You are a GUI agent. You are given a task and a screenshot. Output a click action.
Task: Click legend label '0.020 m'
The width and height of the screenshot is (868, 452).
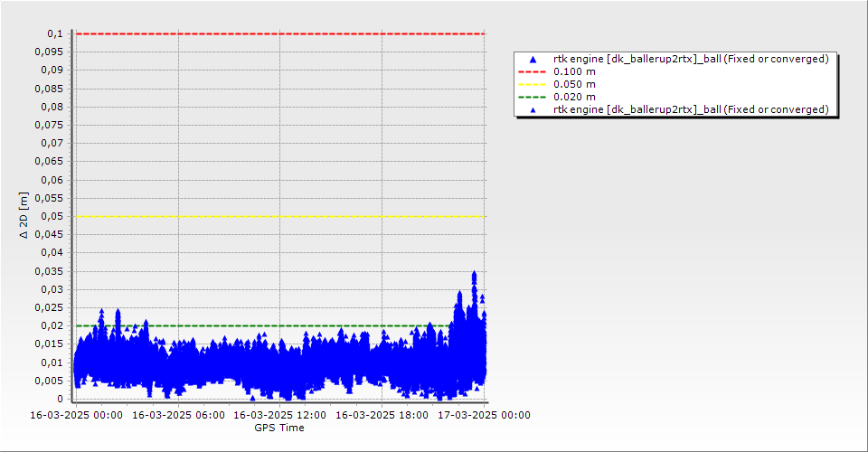point(575,98)
